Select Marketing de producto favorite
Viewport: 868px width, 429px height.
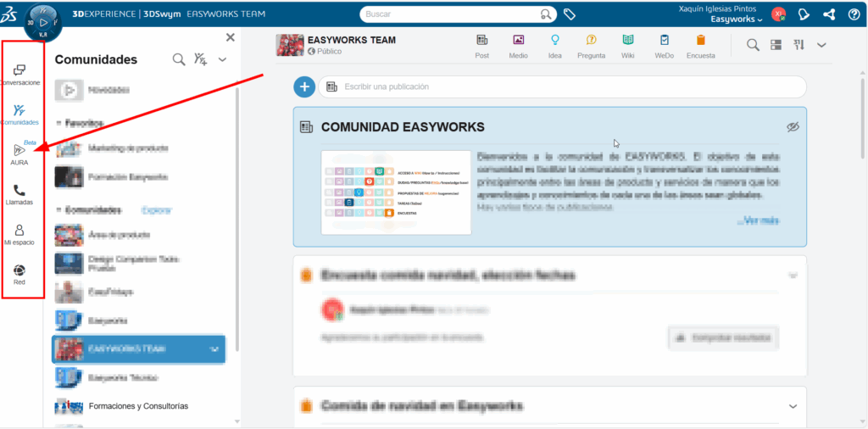[x=129, y=148]
